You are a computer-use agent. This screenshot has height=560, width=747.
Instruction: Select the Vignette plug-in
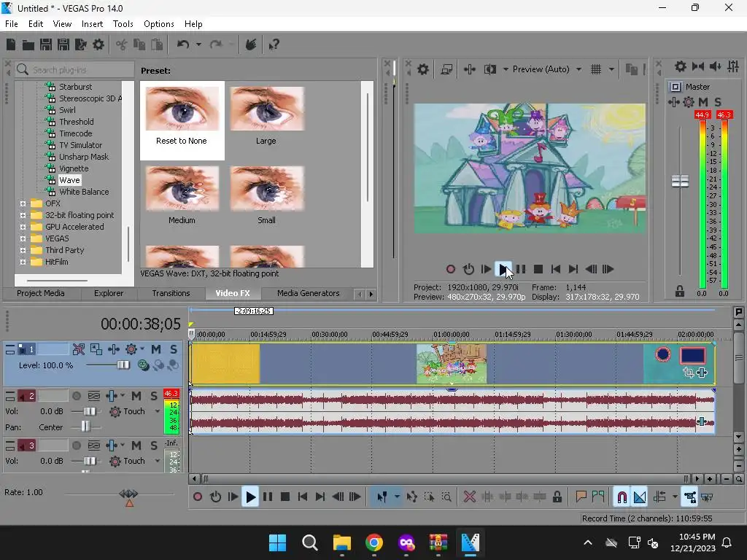pyautogui.click(x=74, y=168)
